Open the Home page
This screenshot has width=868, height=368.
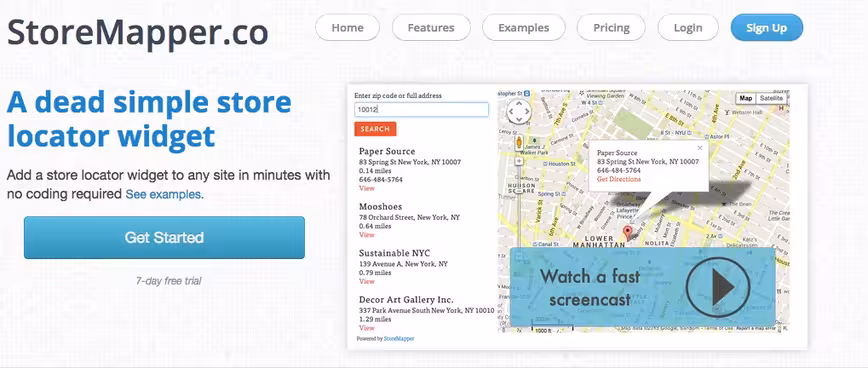coord(348,28)
